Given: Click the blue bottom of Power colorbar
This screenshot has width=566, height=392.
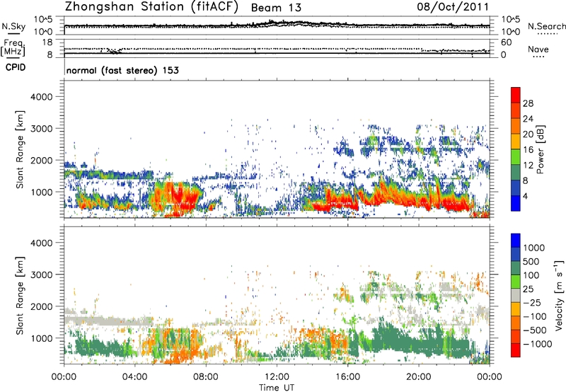Looking at the screenshot, I should pyautogui.click(x=516, y=204).
